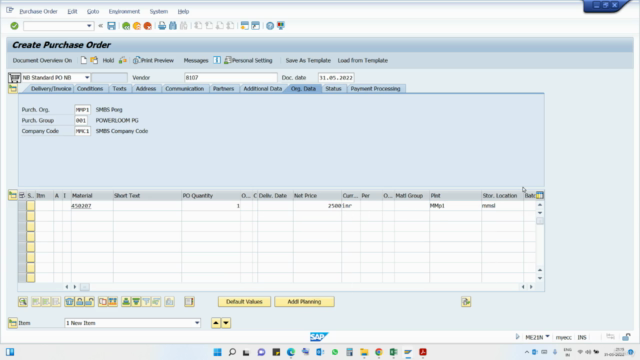
Task: Click the shopping cart document type icon
Action: point(14,78)
